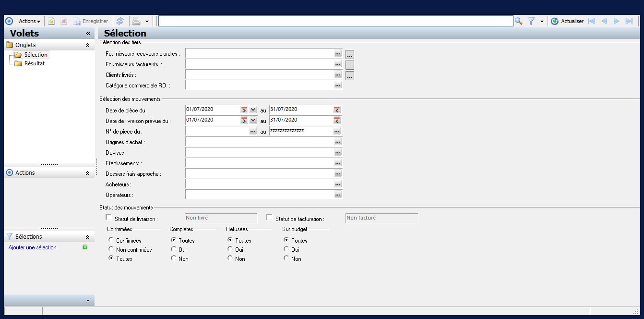Go to last record arrow
The image size is (644, 319).
(x=629, y=21)
